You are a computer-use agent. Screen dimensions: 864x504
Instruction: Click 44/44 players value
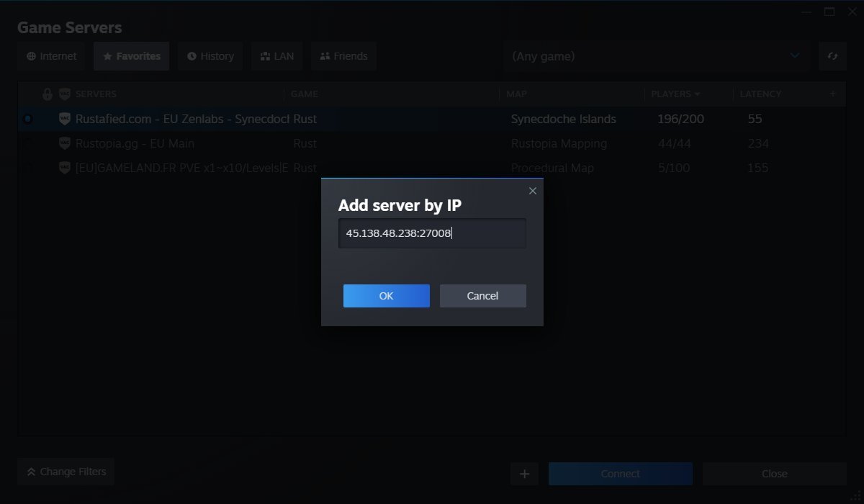674,143
